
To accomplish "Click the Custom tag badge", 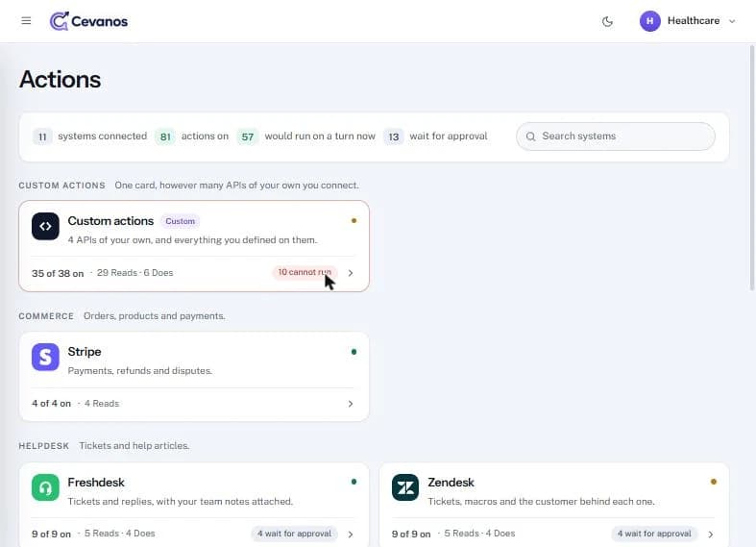I will (x=180, y=221).
